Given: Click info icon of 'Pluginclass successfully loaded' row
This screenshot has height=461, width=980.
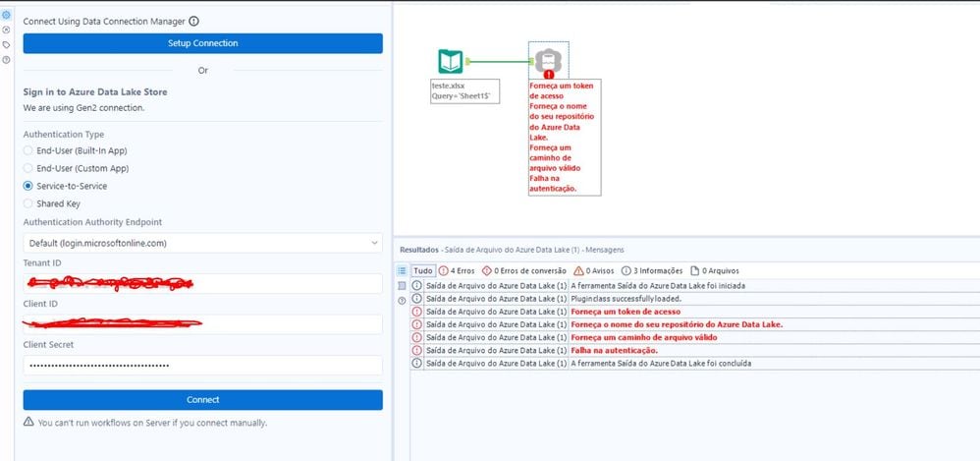Looking at the screenshot, I should pyautogui.click(x=417, y=299).
